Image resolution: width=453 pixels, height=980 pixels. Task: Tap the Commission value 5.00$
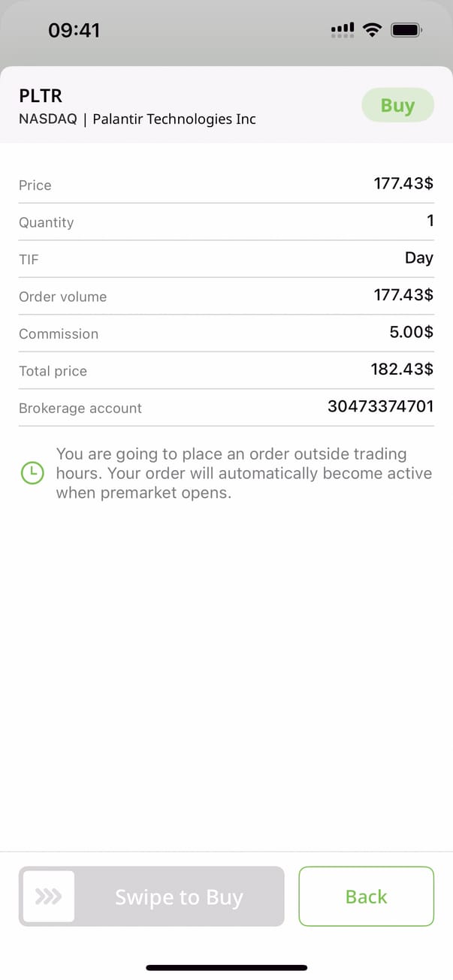411,332
